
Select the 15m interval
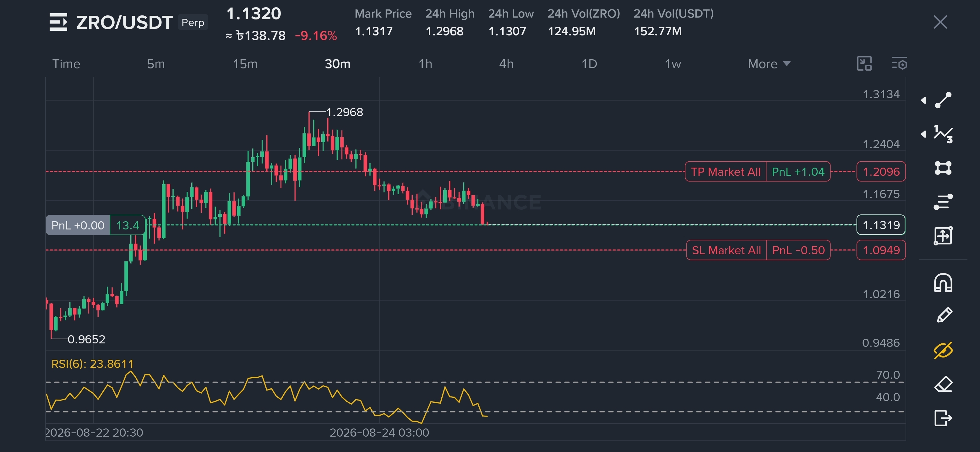(245, 64)
